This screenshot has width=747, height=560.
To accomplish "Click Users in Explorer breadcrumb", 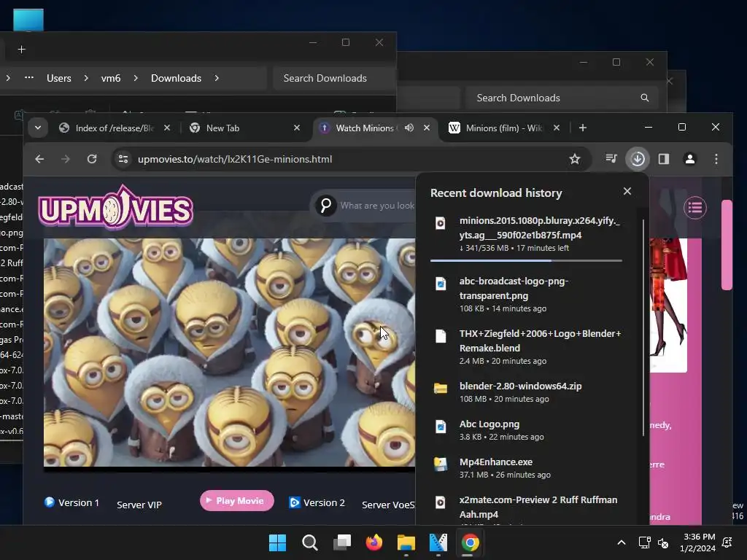I will point(59,78).
